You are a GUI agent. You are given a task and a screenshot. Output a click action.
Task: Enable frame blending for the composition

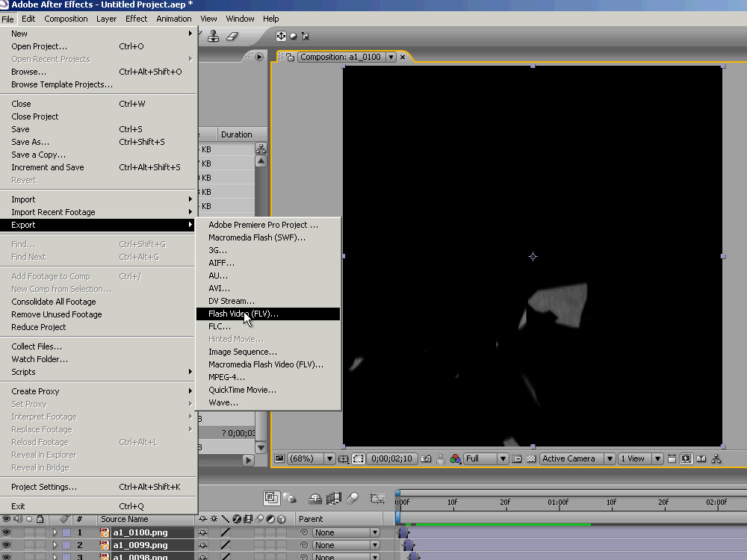pyautogui.click(x=333, y=498)
